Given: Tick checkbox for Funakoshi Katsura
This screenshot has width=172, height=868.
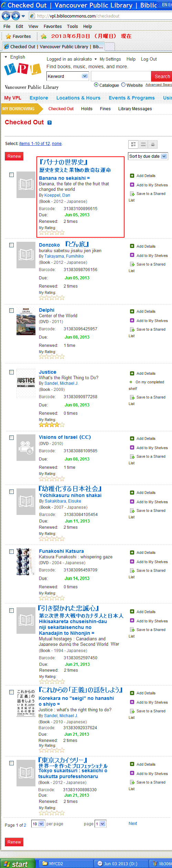Looking at the screenshot, I should point(11,551).
